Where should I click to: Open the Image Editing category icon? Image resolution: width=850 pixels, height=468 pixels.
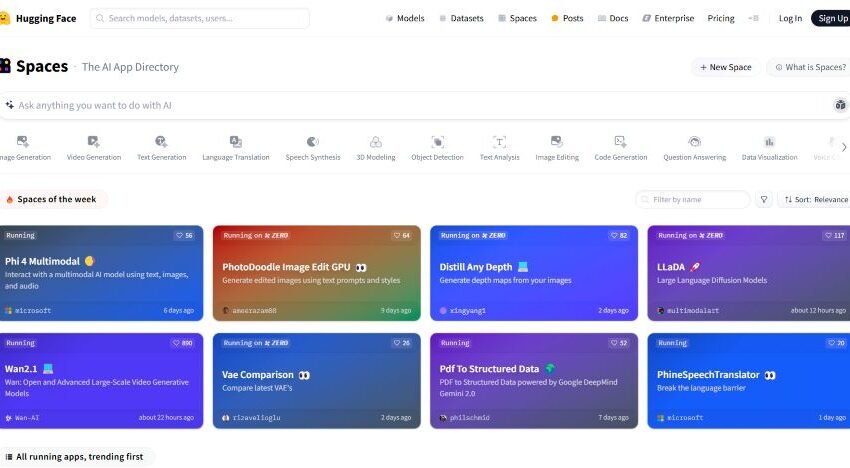(557, 142)
